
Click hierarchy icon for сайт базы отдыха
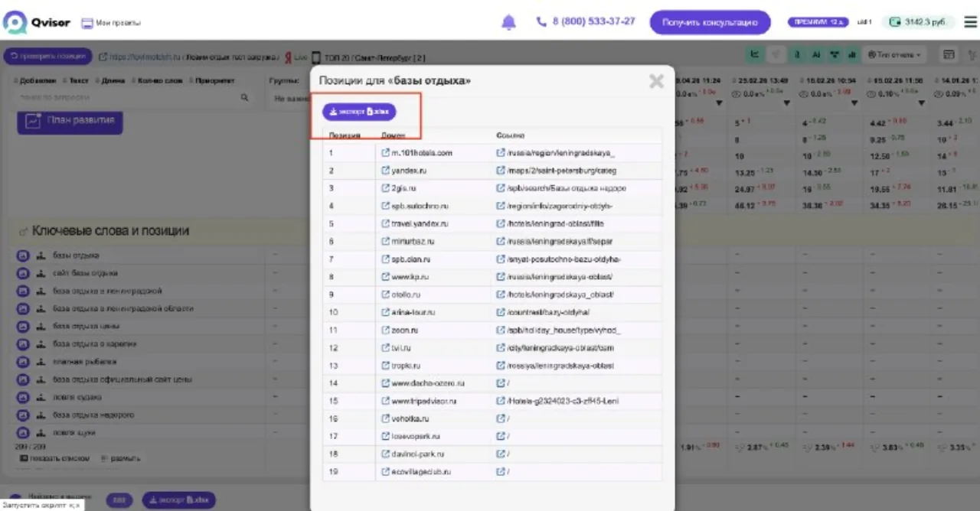[41, 273]
